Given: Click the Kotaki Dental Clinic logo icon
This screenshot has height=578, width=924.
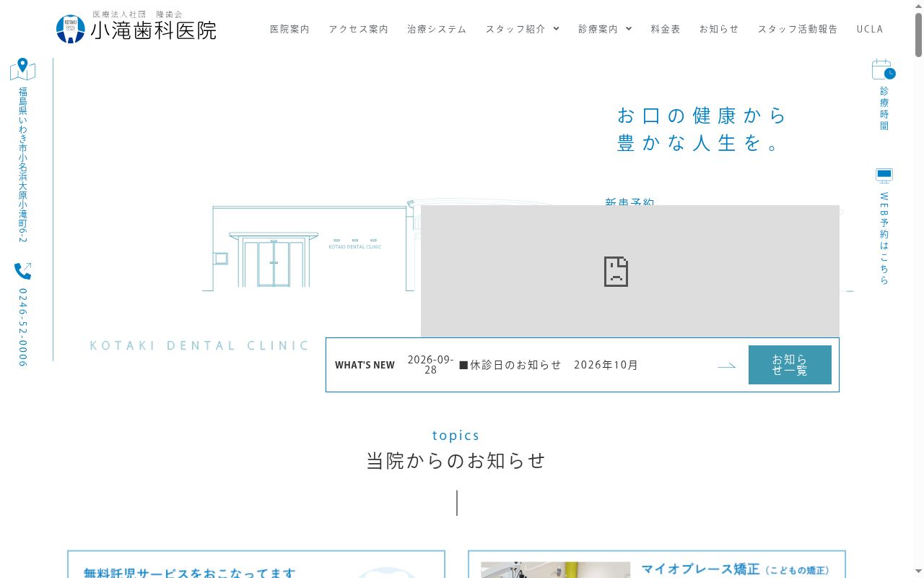Looking at the screenshot, I should pos(71,29).
